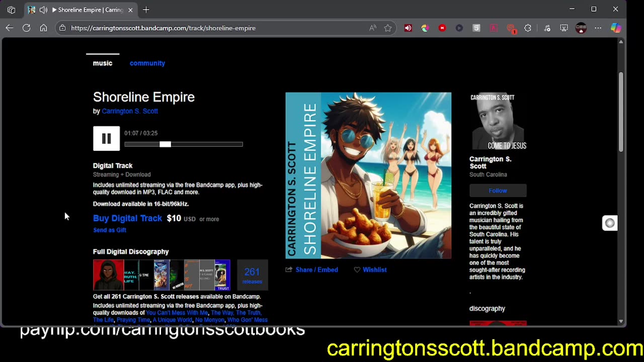Pause the Shoreline Empire track
644x362 pixels.
[x=106, y=138]
